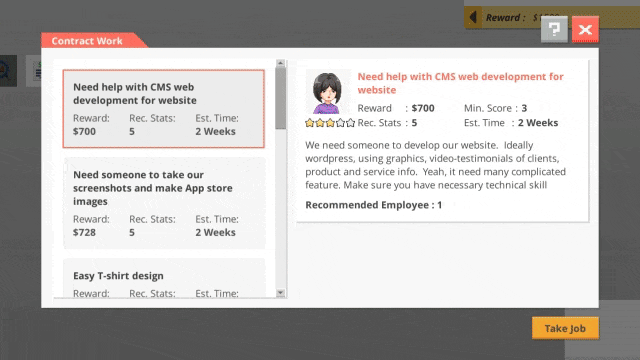Viewport: 640px width, 360px height.
Task: Click the scroll up arrow of job list
Action: 280,63
